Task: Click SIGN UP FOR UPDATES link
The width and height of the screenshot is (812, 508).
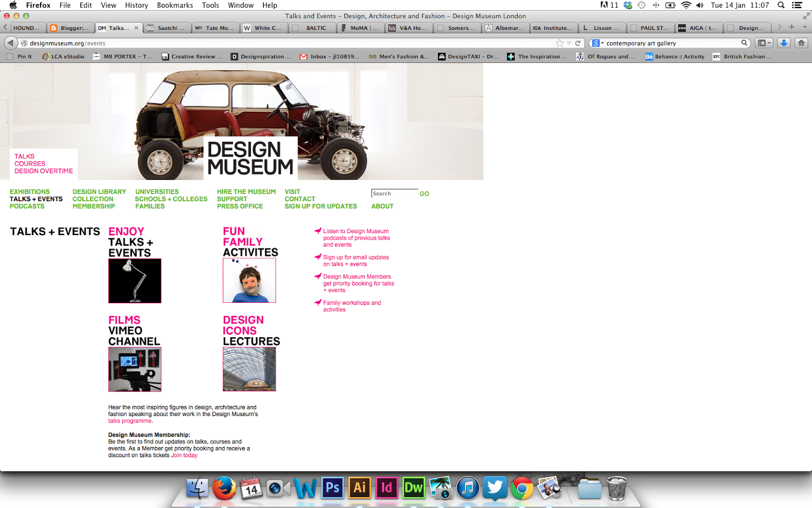Action: (x=321, y=206)
